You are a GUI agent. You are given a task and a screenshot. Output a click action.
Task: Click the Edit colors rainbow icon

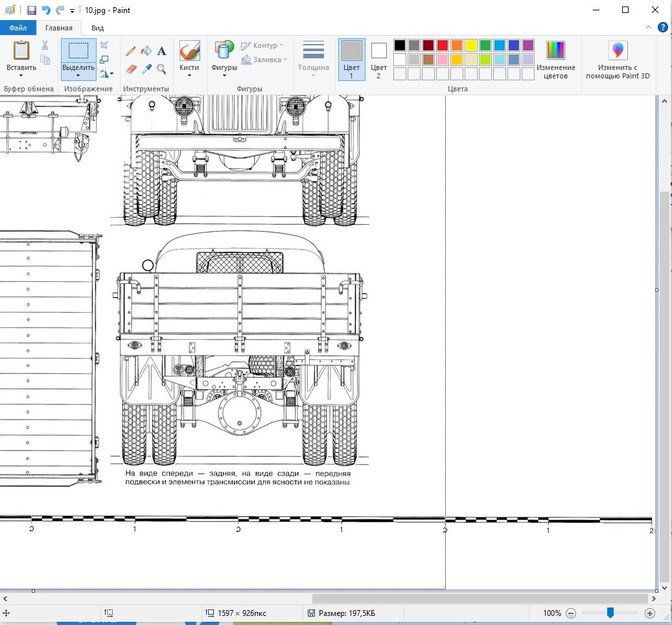point(555,50)
